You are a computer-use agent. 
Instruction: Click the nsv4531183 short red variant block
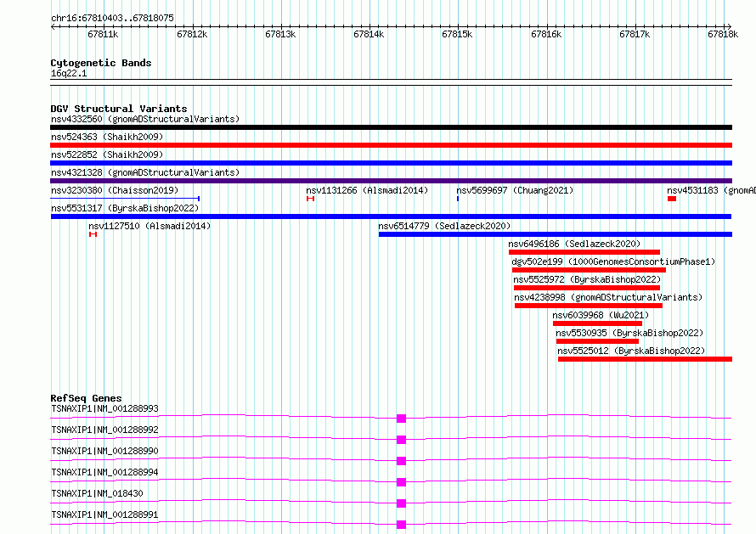point(672,199)
